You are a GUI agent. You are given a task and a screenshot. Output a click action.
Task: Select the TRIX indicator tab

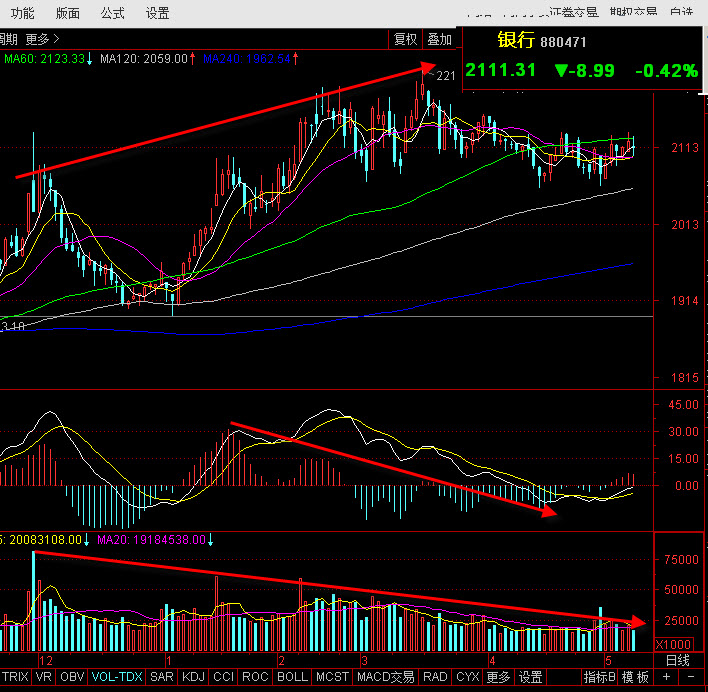point(15,677)
